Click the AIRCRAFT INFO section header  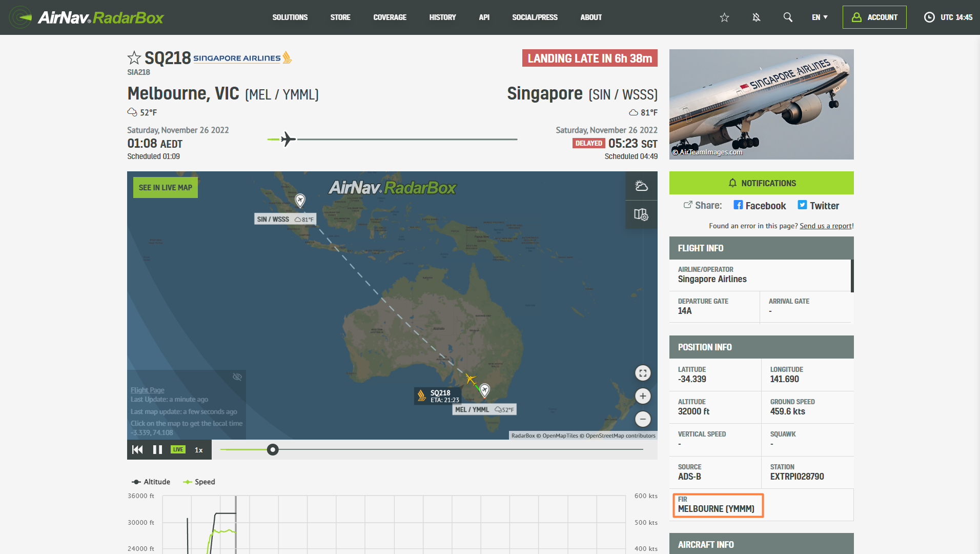point(762,544)
